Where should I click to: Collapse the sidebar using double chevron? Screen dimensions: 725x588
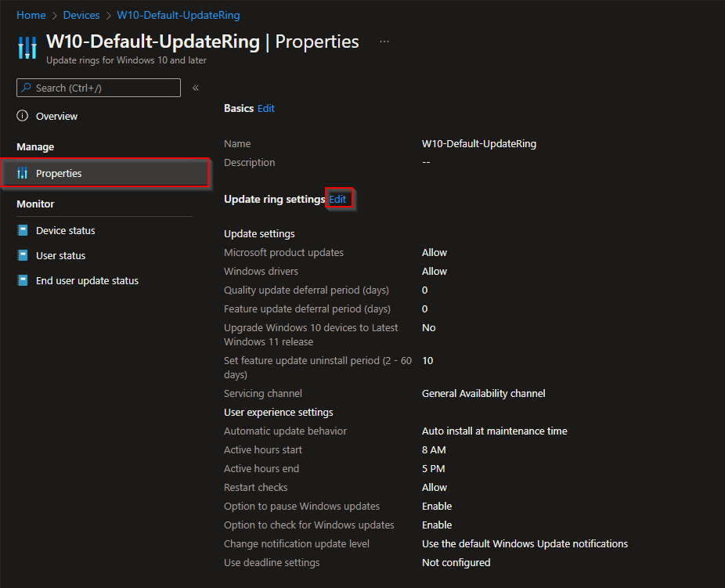coord(196,88)
